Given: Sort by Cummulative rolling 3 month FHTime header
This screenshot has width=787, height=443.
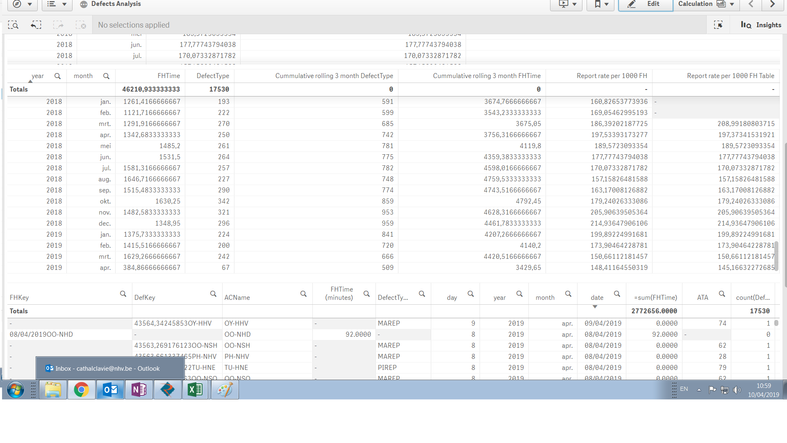Looking at the screenshot, I should (486, 76).
